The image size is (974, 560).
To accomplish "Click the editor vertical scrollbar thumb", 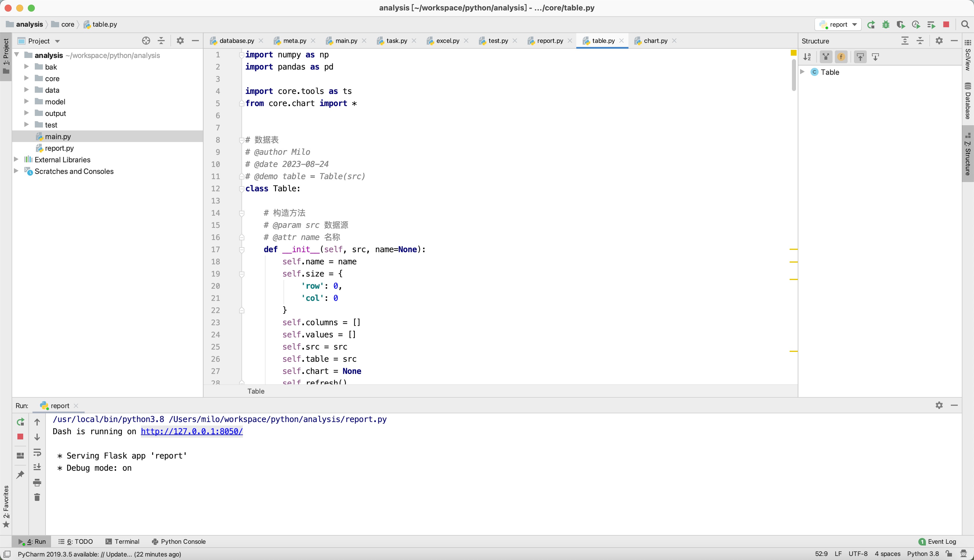I will coord(794,75).
